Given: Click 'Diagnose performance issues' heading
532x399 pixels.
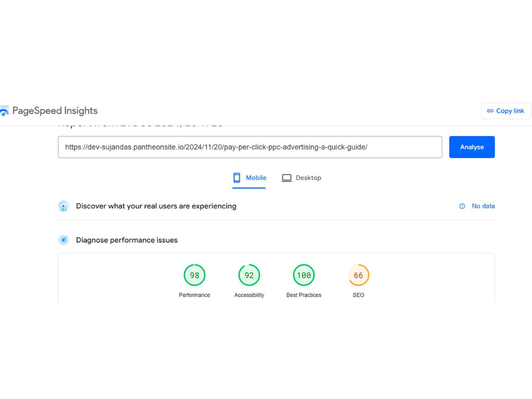Looking at the screenshot, I should point(127,240).
